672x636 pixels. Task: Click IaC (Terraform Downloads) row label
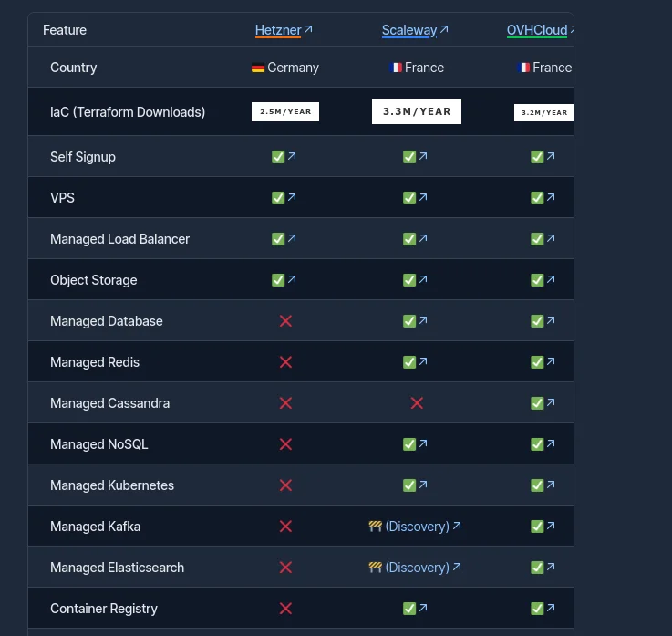(x=128, y=112)
